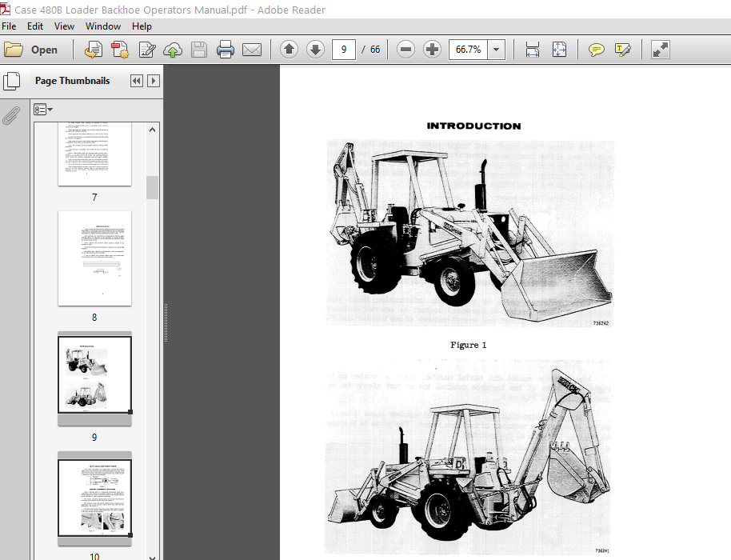Click the Figure 1 loader backhoe image
Screen dimensions: 731x560
[470, 233]
